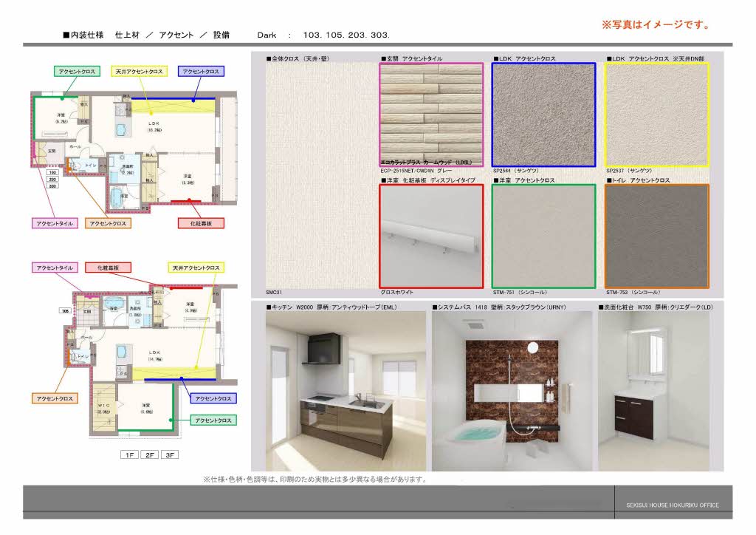Screen dimensions: 756x535
Task: Click the SMC31 overall wall cloth sample
Action: 319,176
